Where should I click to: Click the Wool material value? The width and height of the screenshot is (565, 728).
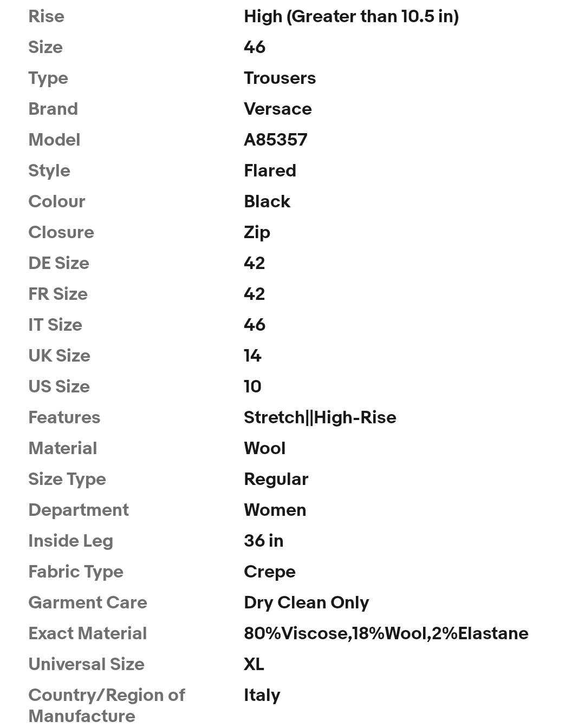264,448
